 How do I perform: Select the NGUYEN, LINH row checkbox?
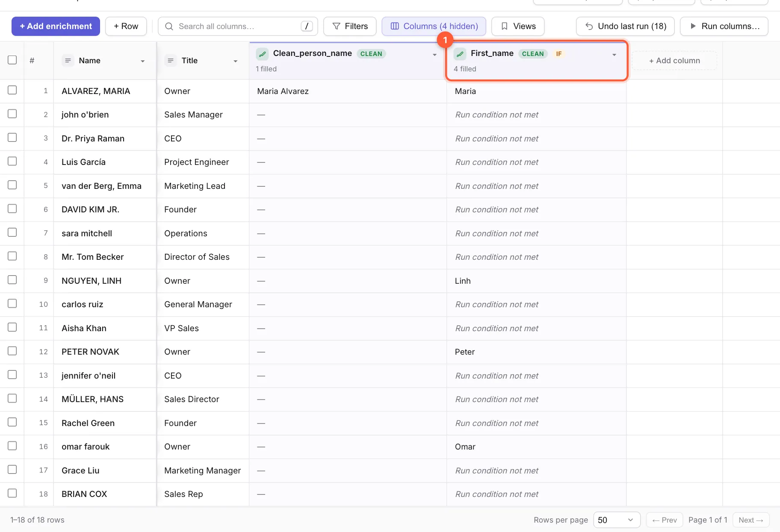tap(12, 280)
